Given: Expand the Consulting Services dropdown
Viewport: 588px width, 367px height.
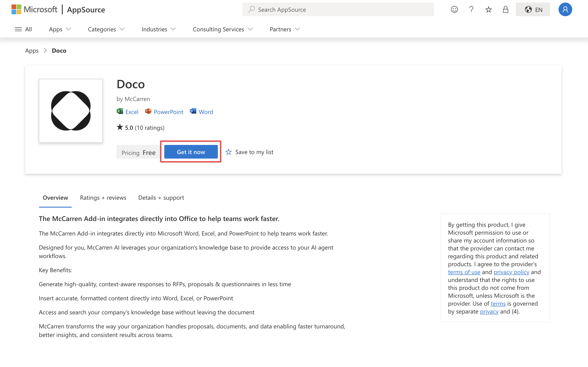Looking at the screenshot, I should [x=222, y=29].
